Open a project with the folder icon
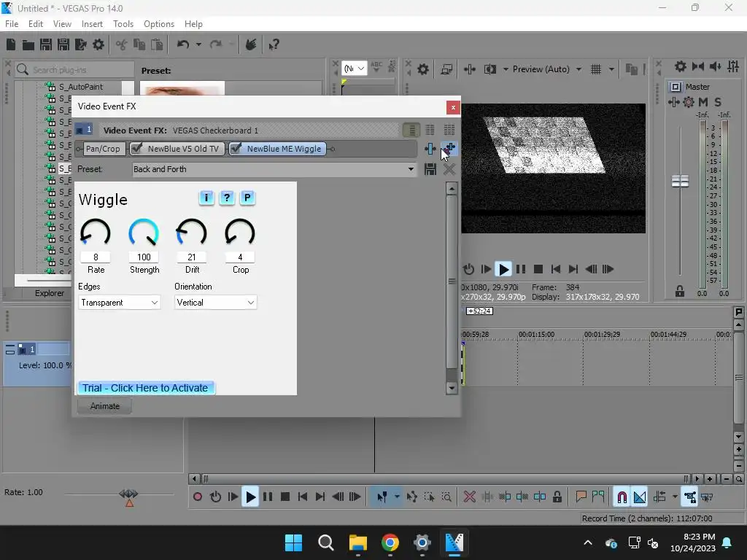This screenshot has height=560, width=747. click(x=28, y=44)
